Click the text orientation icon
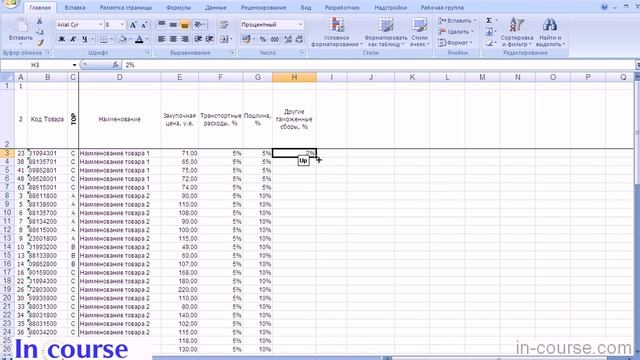The image size is (640, 360). pyautogui.click(x=199, y=24)
